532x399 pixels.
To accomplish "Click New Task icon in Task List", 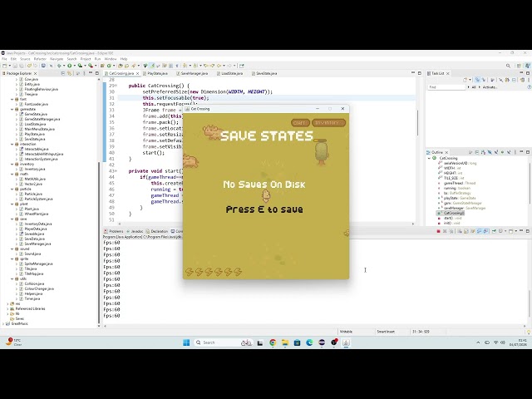I will tap(465, 80).
